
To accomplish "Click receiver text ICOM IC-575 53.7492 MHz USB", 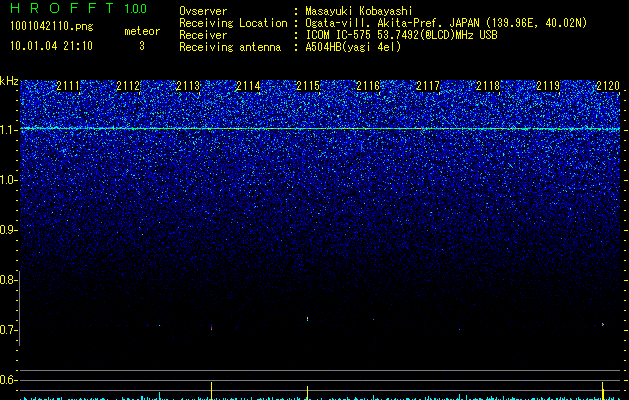I will [x=401, y=35].
